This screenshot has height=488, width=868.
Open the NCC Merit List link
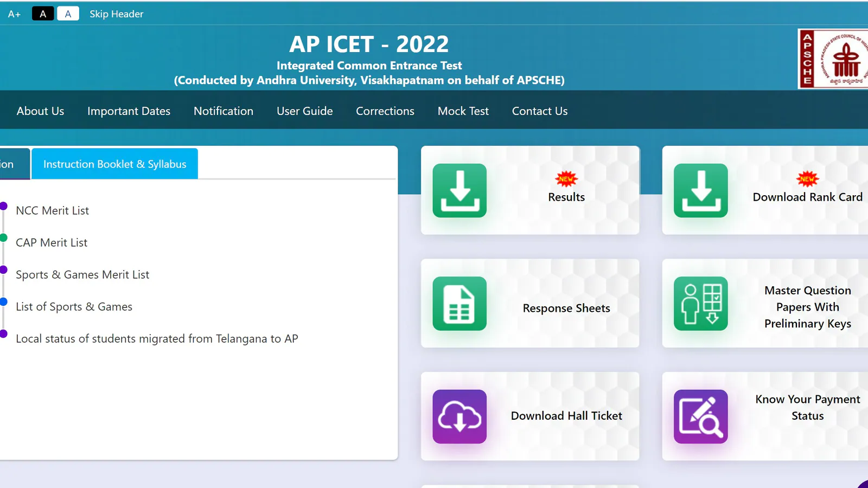coord(52,211)
